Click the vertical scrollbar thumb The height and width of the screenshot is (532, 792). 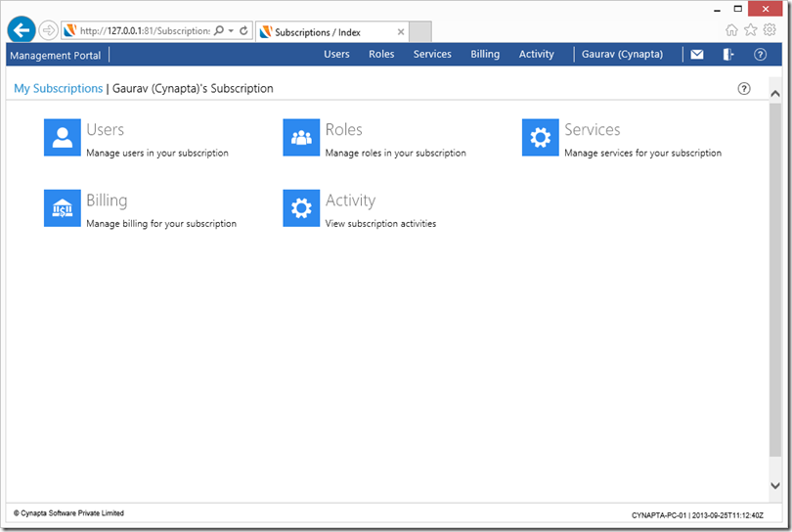click(x=775, y=280)
